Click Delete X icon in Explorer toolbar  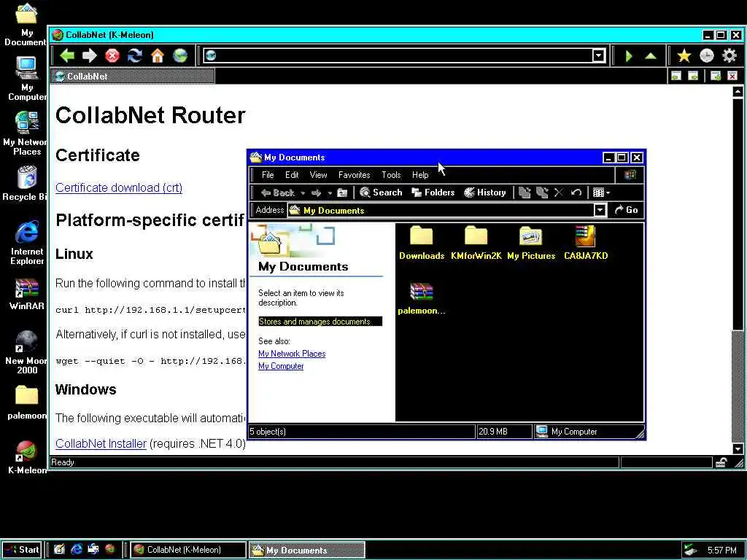(x=559, y=192)
